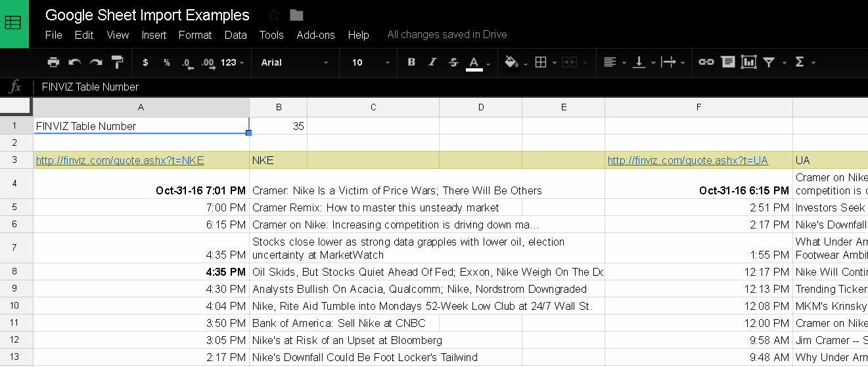This screenshot has height=367, width=868.
Task: Open the finviz UA quote link
Action: 688,160
